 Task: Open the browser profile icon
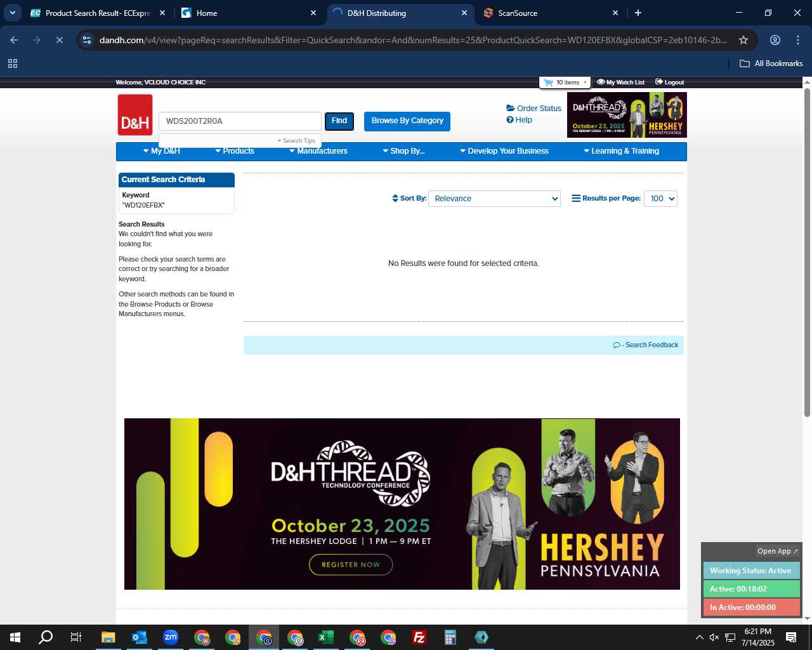(x=775, y=40)
